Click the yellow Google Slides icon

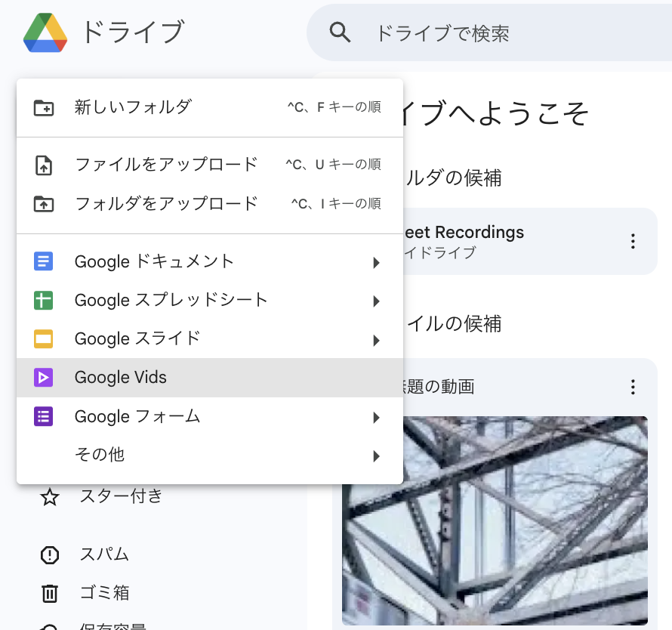pos(44,339)
